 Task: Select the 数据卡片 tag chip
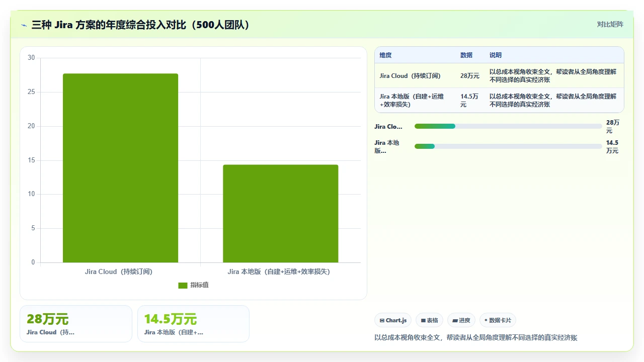coord(498,320)
